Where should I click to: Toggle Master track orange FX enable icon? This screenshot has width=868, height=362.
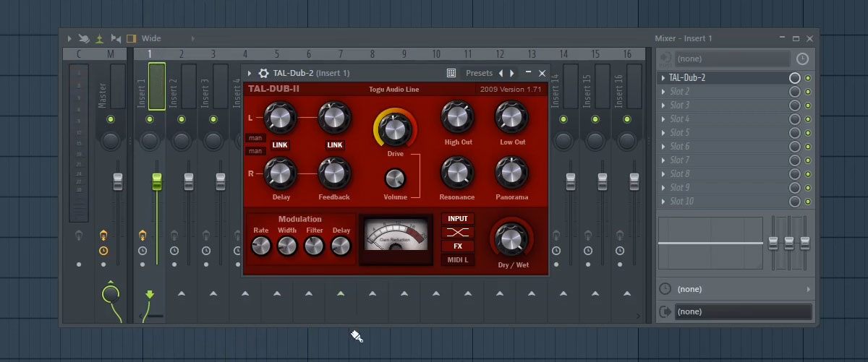[103, 234]
